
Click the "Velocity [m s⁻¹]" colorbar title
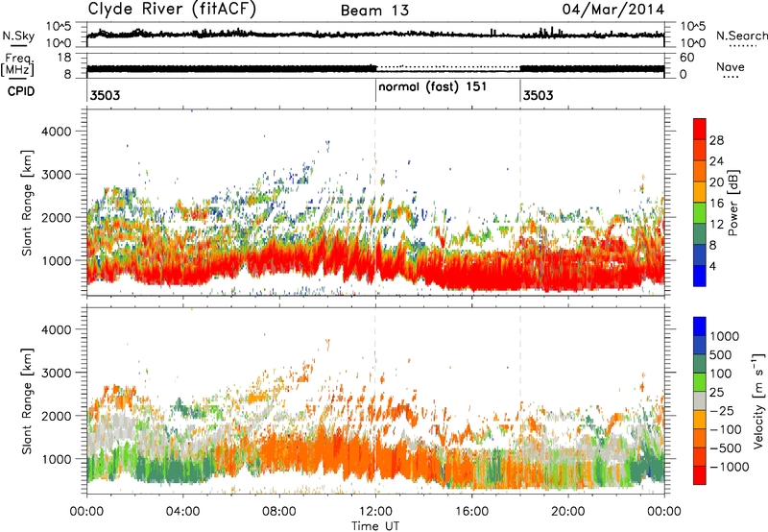pyautogui.click(x=758, y=400)
